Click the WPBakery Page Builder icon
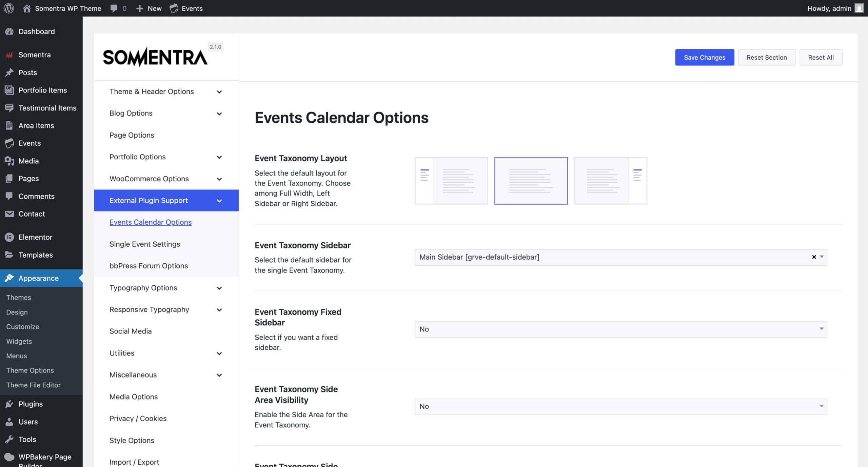868x467 pixels. click(9, 457)
